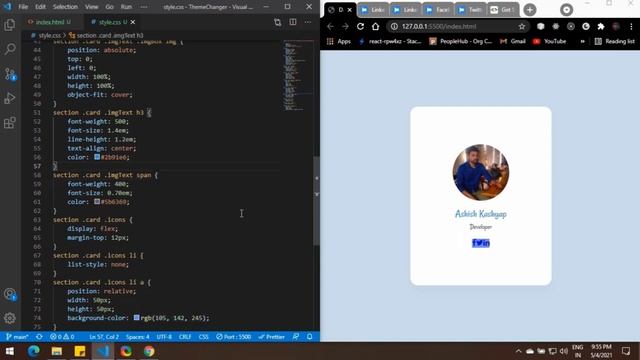Screen dimensions: 640x360
Task: Click the sync changes icon in status bar
Action: [39, 337]
